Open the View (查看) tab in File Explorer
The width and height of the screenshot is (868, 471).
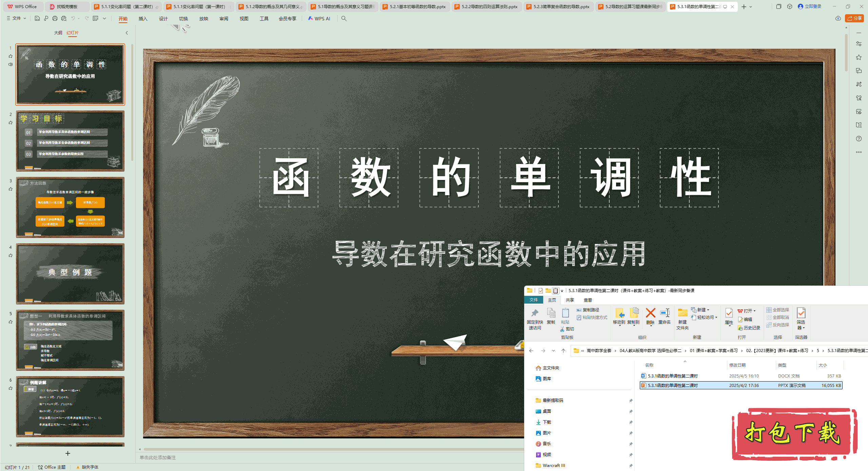point(588,300)
